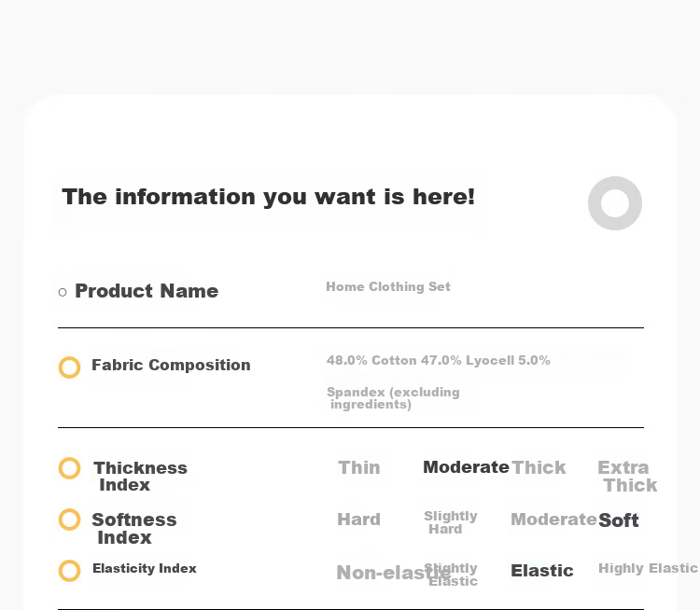Click the orange ring beside Fabric Composition
700x610 pixels.
[x=70, y=367]
